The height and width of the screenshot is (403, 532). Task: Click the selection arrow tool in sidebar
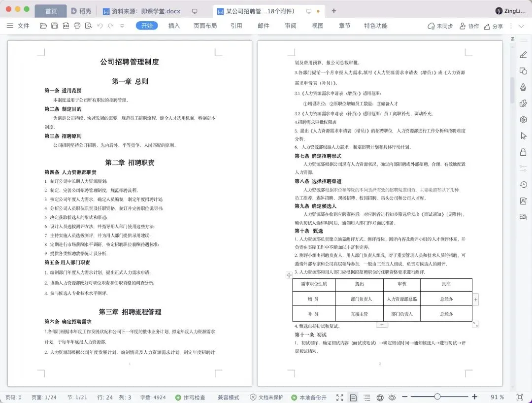tap(523, 135)
